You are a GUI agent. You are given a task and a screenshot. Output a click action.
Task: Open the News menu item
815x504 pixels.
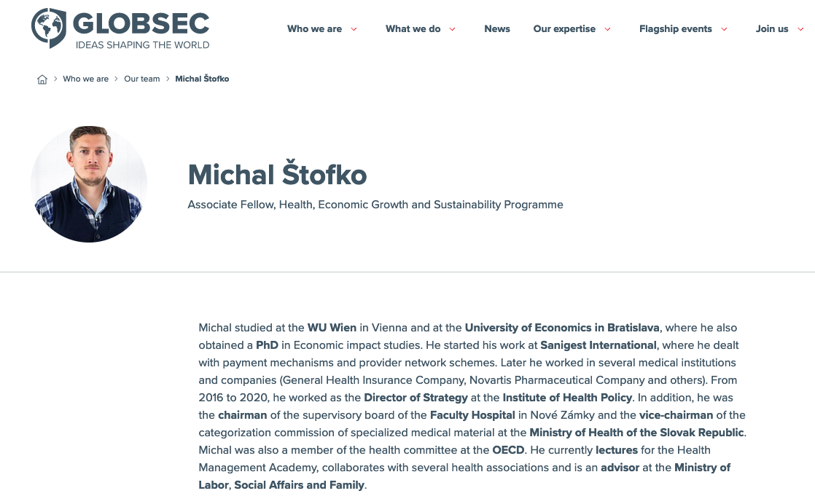tap(497, 29)
